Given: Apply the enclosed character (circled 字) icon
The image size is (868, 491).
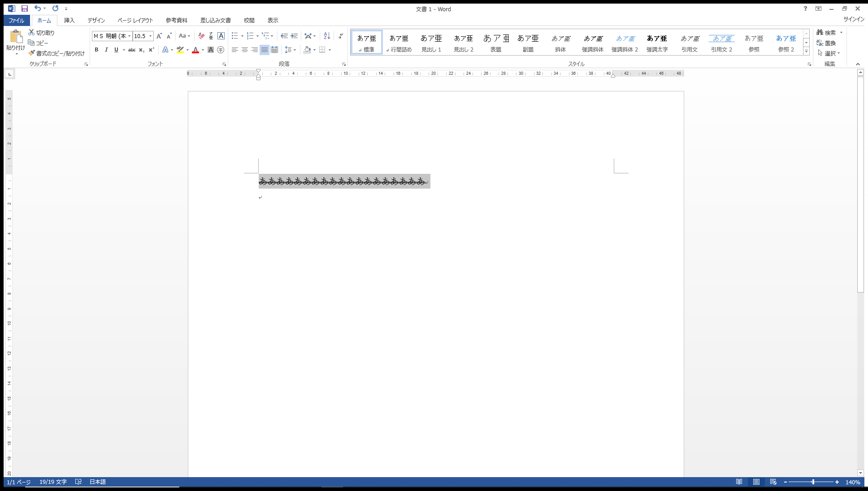Looking at the screenshot, I should point(221,50).
